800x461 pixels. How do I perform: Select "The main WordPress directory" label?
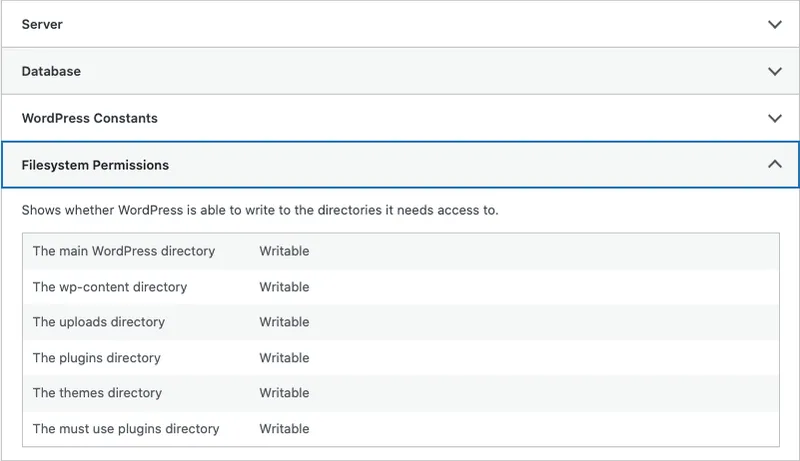pyautogui.click(x=124, y=251)
